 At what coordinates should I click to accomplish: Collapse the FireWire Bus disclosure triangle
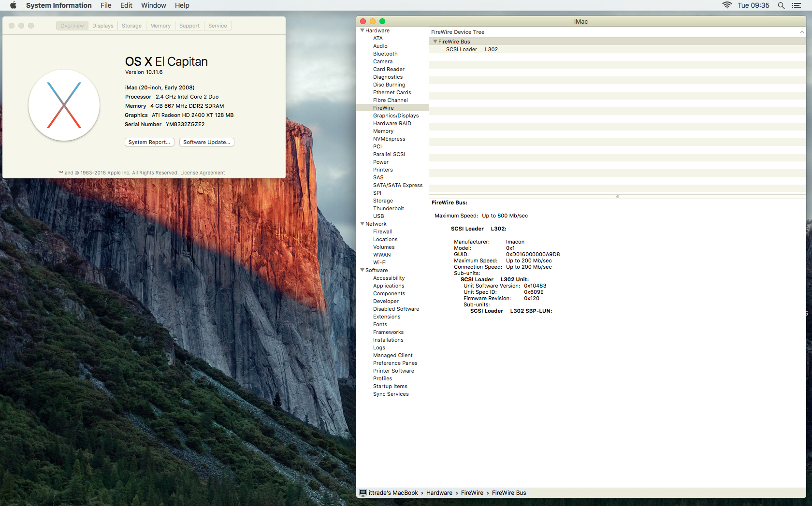tap(435, 42)
